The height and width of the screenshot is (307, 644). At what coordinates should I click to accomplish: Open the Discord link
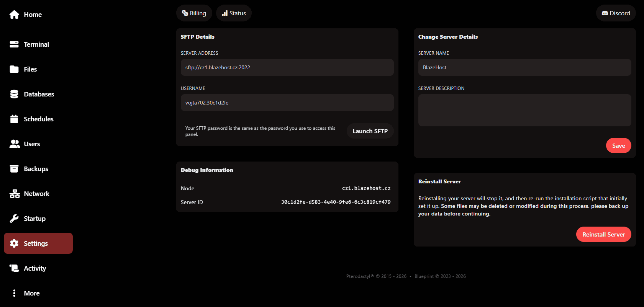tap(616, 13)
